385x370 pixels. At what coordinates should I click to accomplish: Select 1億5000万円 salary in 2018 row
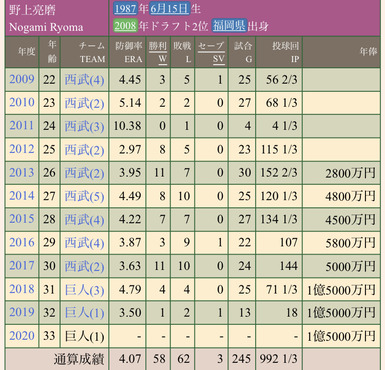(x=341, y=290)
